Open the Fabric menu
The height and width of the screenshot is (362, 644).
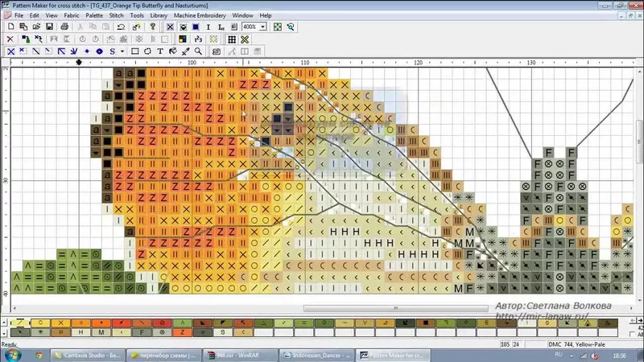tap(72, 15)
